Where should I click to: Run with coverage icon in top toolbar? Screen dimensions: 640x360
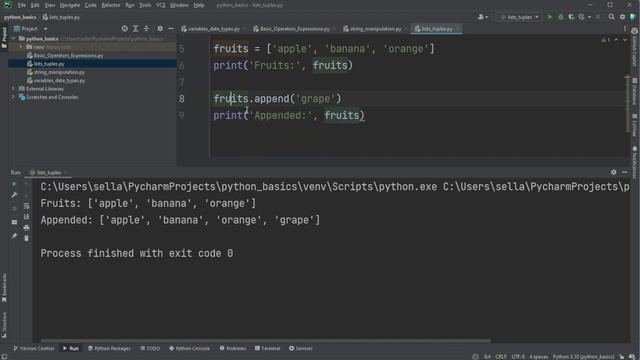(571, 17)
